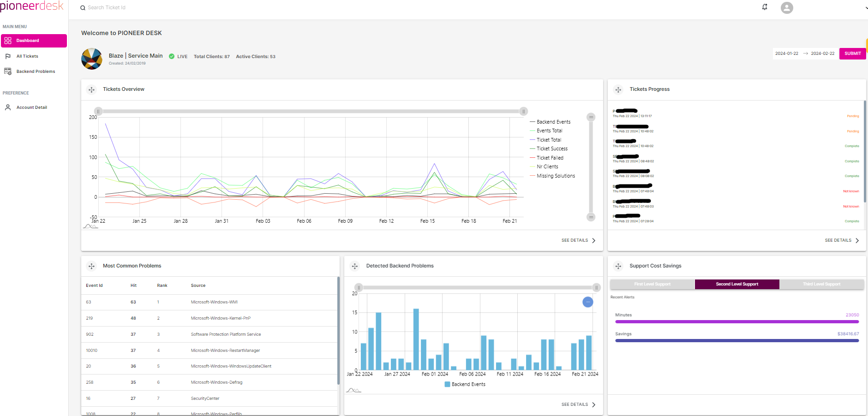The width and height of the screenshot is (868, 416).
Task: Click See Details under Tickets Progress
Action: pos(842,240)
